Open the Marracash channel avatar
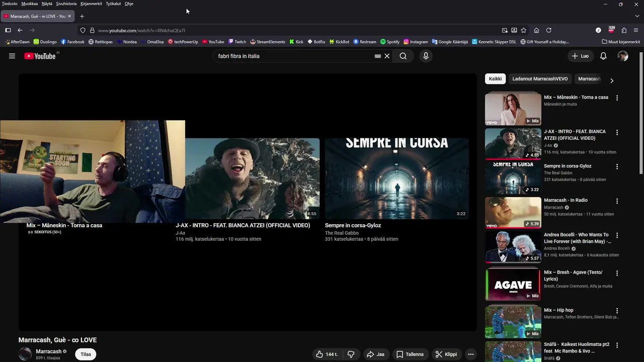This screenshot has height=362, width=644. 25,354
